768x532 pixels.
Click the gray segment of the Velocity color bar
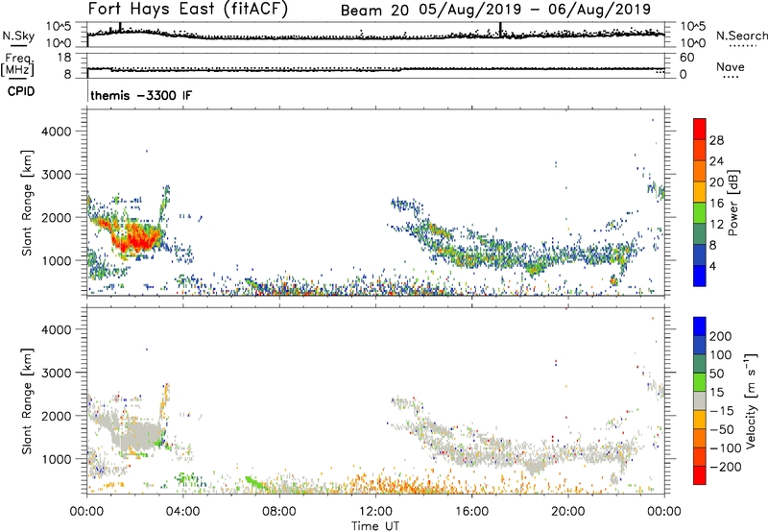[700, 400]
